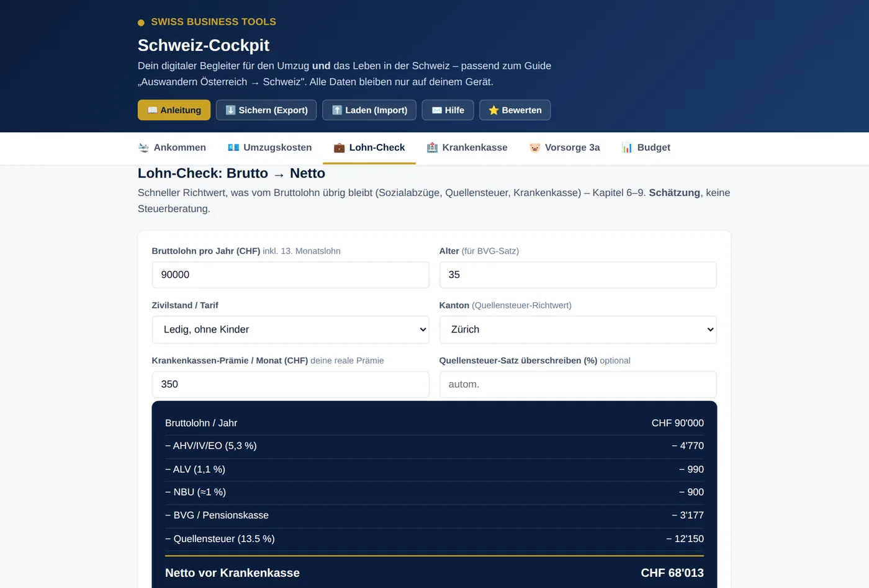The width and height of the screenshot is (869, 588).
Task: Switch to the Umzugskosten tab
Action: [x=270, y=148]
